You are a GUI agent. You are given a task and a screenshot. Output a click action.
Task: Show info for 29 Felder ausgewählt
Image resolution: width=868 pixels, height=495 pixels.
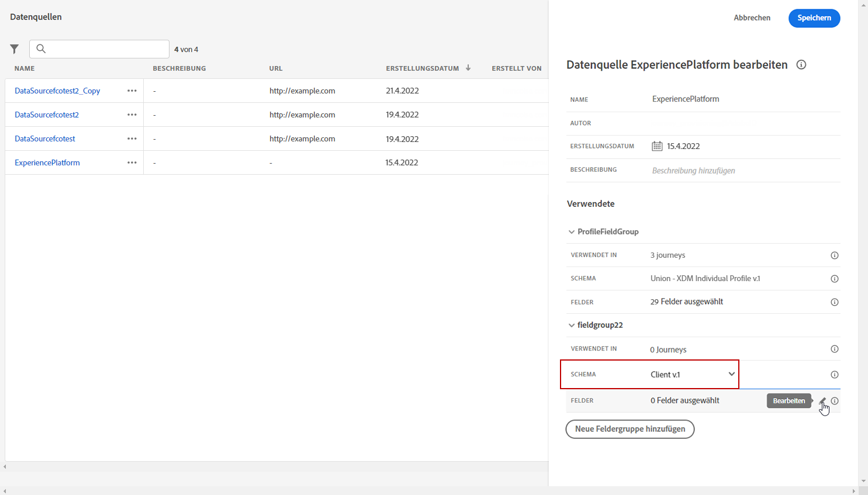pos(835,302)
